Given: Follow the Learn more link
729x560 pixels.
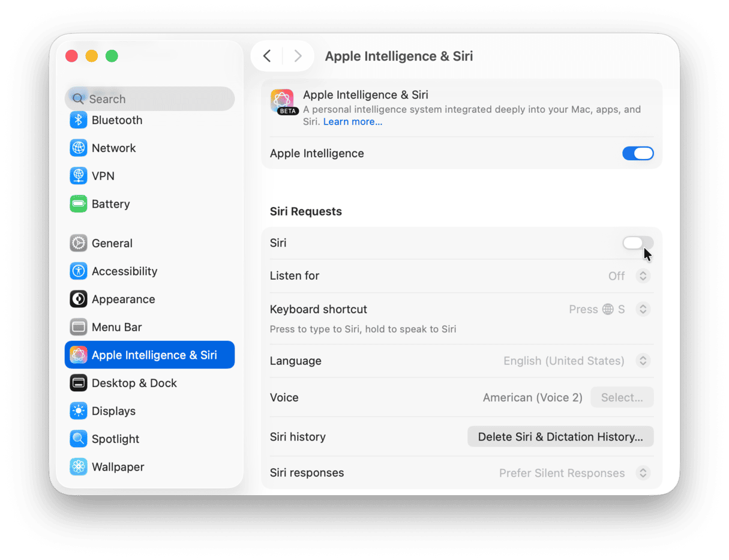Looking at the screenshot, I should tap(353, 122).
